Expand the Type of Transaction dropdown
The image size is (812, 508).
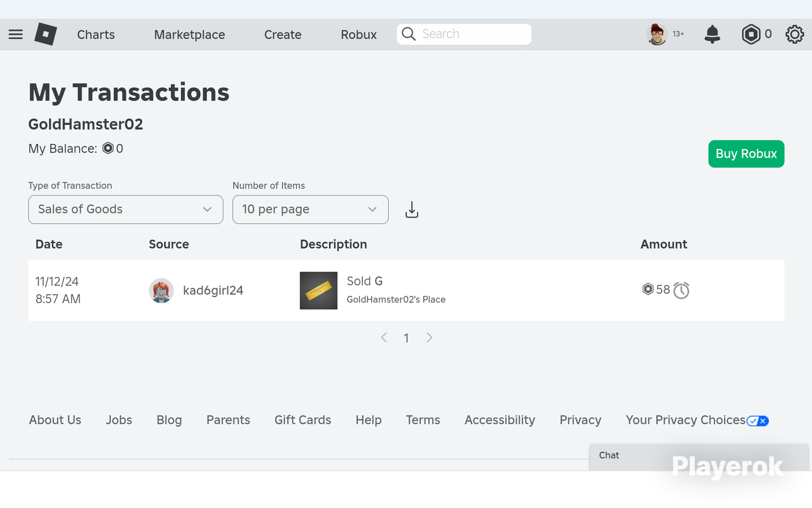[x=126, y=209]
